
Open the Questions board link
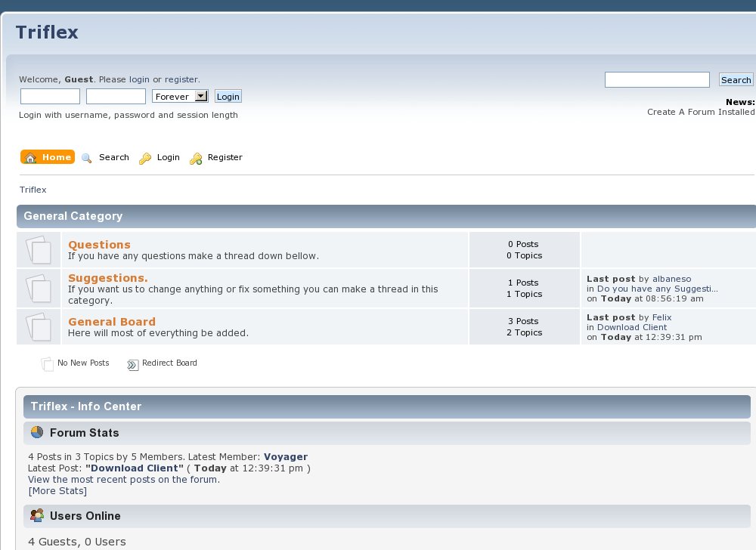pos(99,245)
